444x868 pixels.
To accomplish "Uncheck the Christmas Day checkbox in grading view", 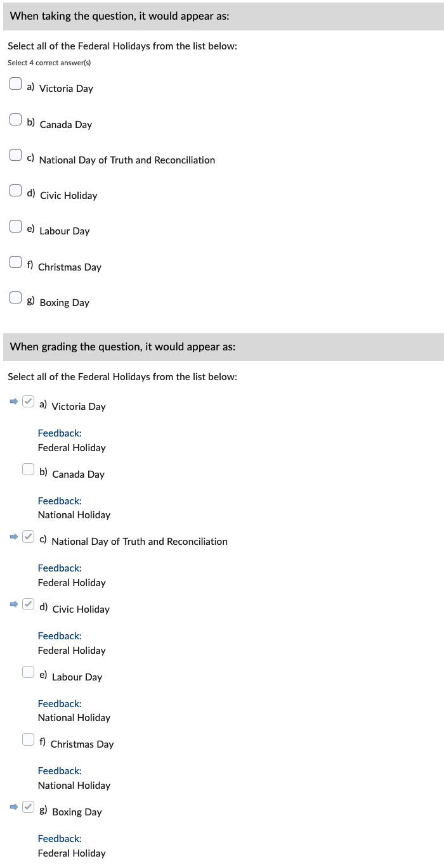I will click(28, 739).
